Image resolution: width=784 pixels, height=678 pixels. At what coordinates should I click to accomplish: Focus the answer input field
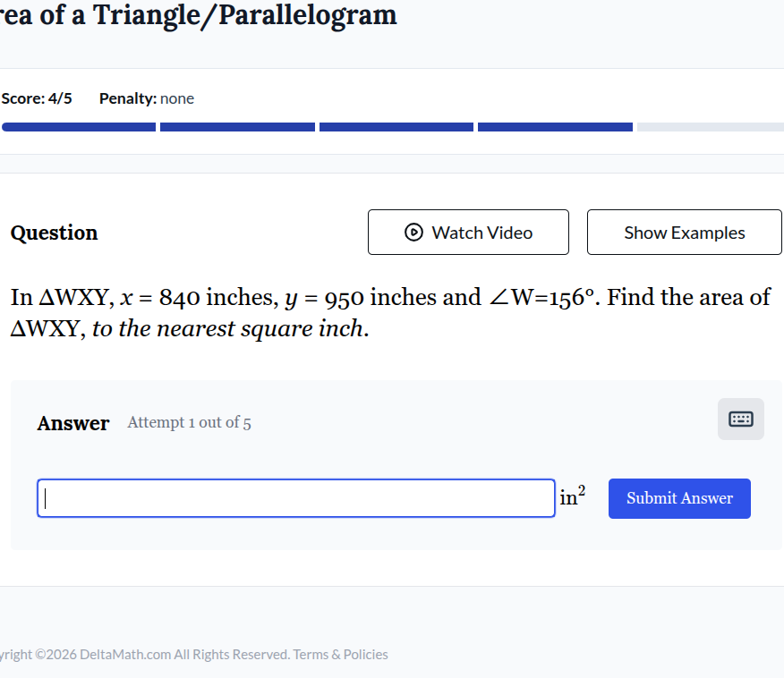click(x=295, y=498)
